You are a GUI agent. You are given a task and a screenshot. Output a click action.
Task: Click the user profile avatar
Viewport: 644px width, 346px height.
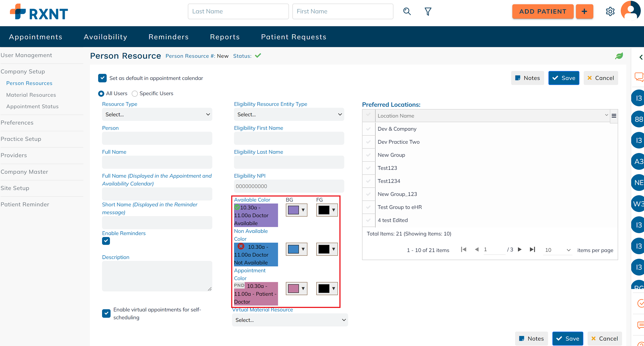(631, 11)
